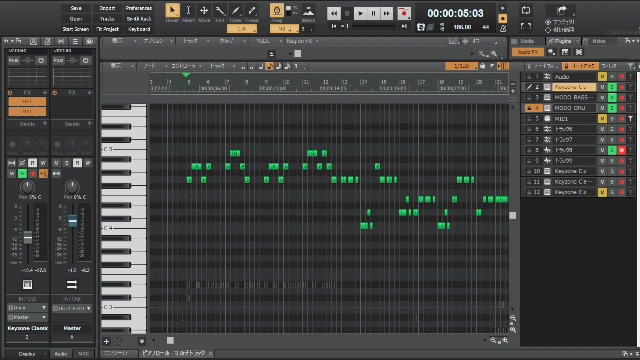
Task: Switch to the Plugins browser tab
Action: pyautogui.click(x=563, y=41)
